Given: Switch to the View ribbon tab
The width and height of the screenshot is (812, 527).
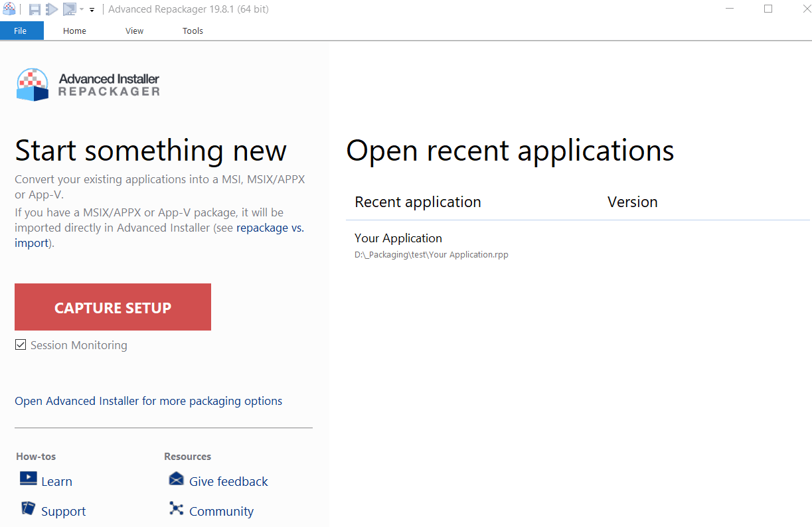Looking at the screenshot, I should click(x=134, y=31).
